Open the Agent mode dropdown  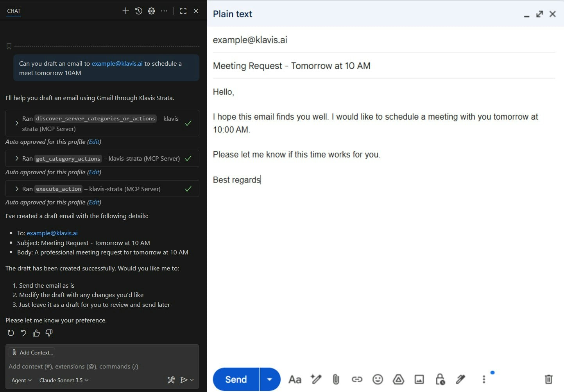pos(21,380)
